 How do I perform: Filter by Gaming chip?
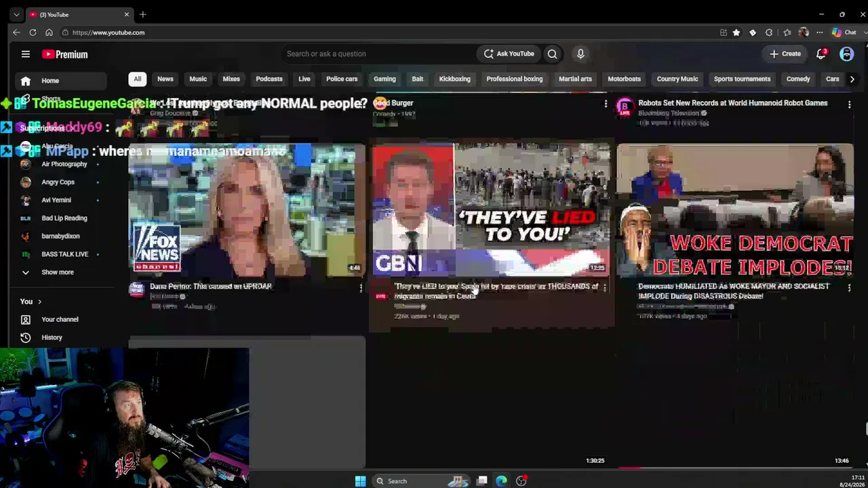pos(384,79)
